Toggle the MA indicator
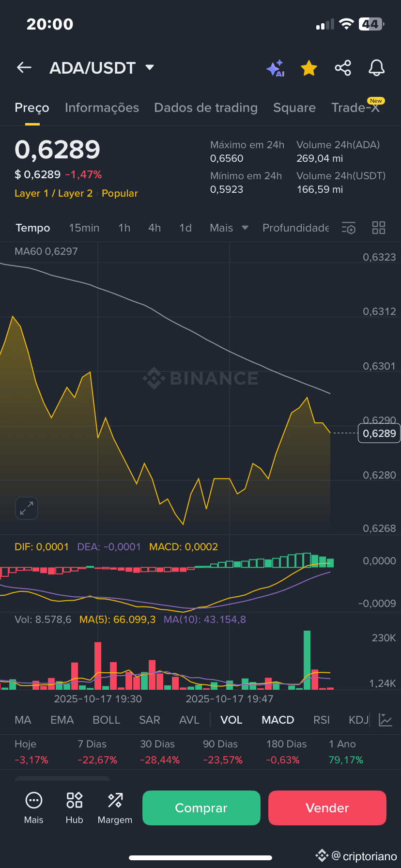The width and height of the screenshot is (401, 868). (23, 720)
